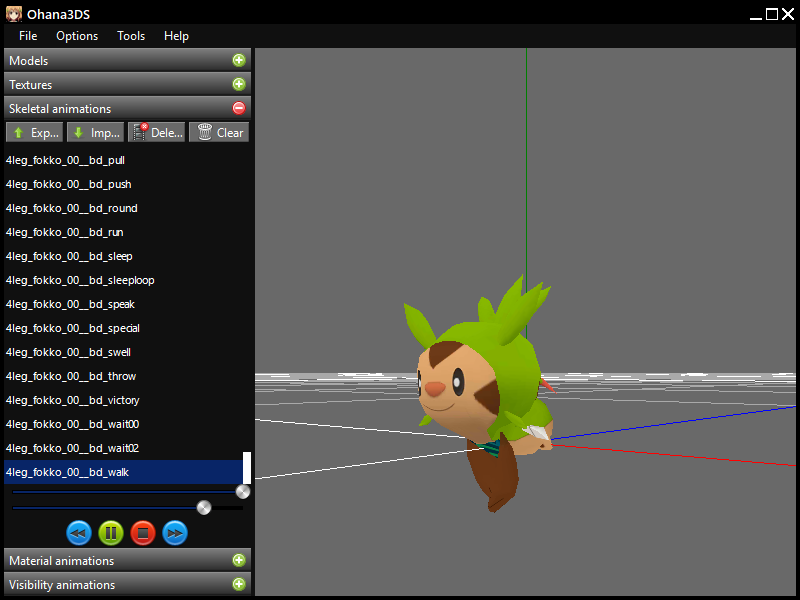This screenshot has width=800, height=600.
Task: Open the Tools menu
Action: pos(131,36)
